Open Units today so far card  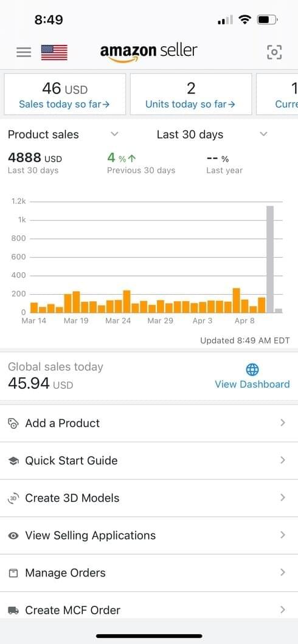(191, 94)
